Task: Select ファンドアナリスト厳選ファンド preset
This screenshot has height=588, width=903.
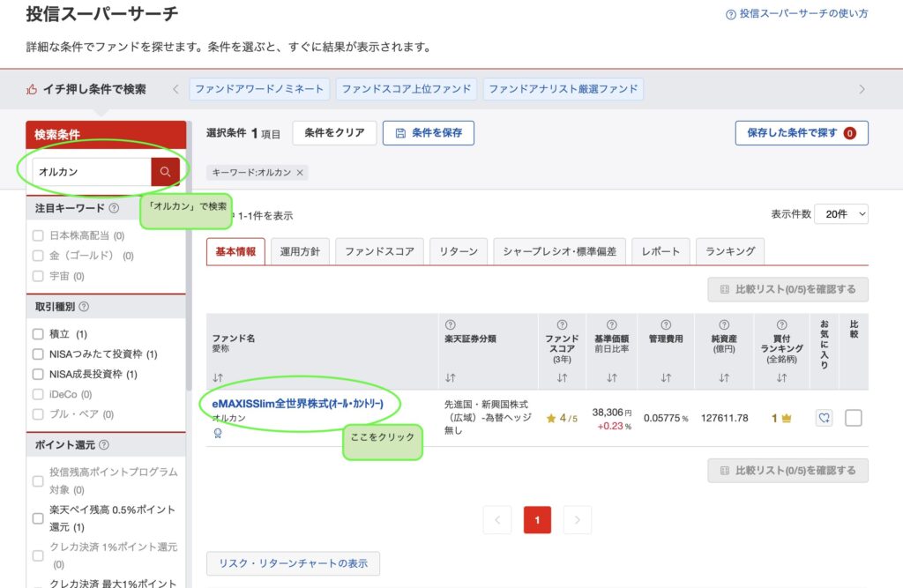Action: click(x=563, y=89)
